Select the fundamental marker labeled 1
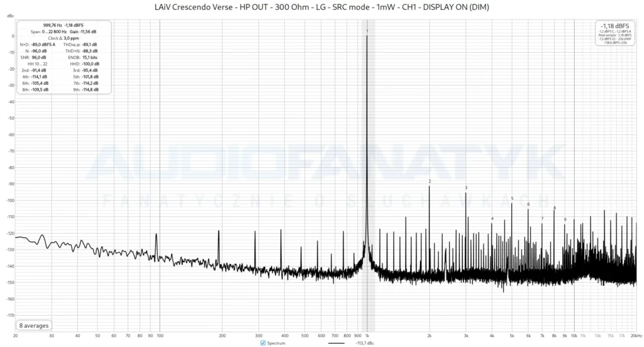Image resolution: width=644 pixels, height=347 pixels. [x=367, y=31]
